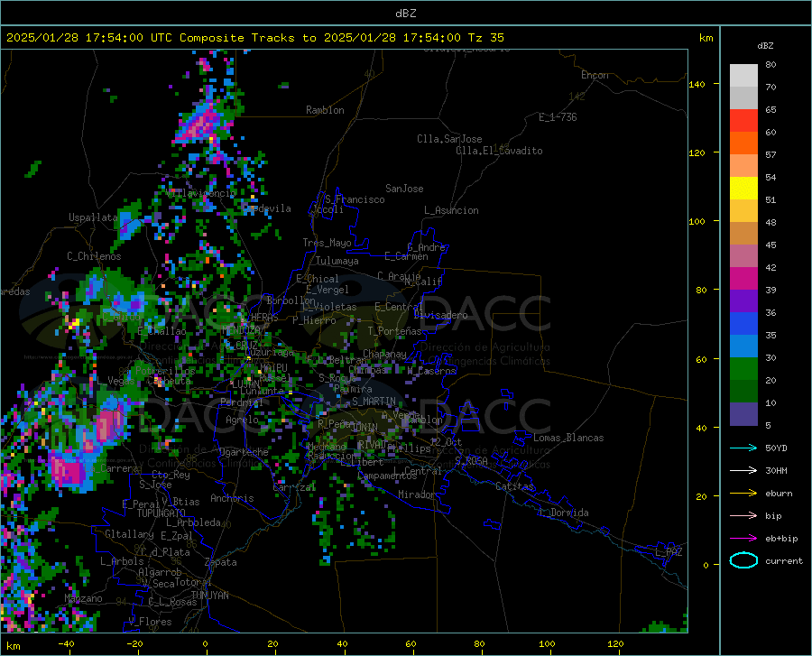Click the 'Lomas_Blancas' place label
The image size is (812, 656).
(568, 438)
